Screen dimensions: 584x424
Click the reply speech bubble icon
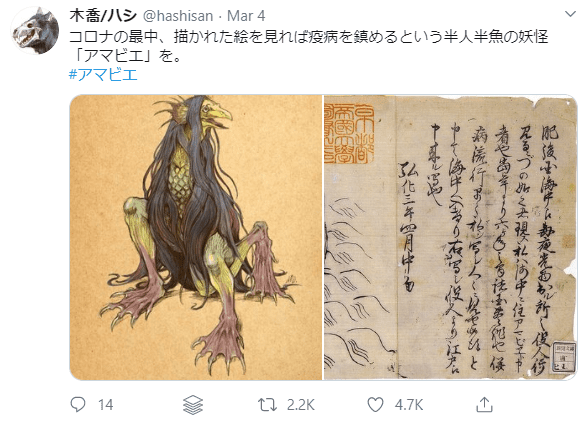pyautogui.click(x=78, y=404)
